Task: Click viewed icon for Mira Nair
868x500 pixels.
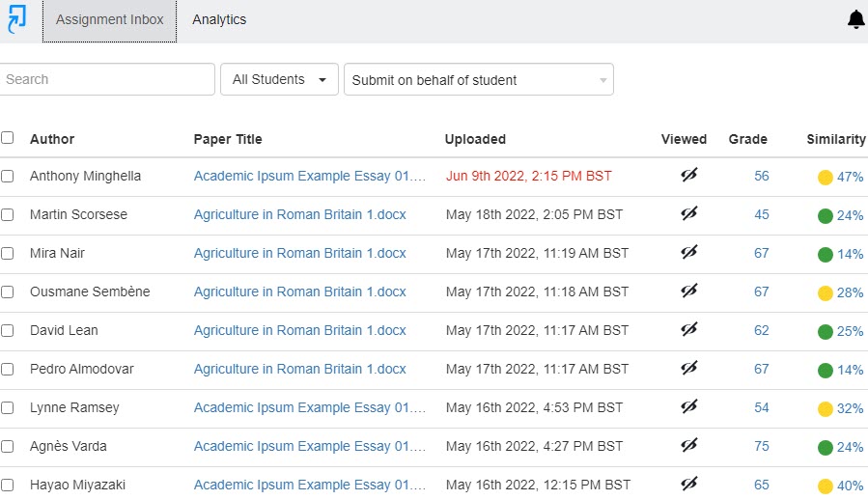Action: point(688,252)
